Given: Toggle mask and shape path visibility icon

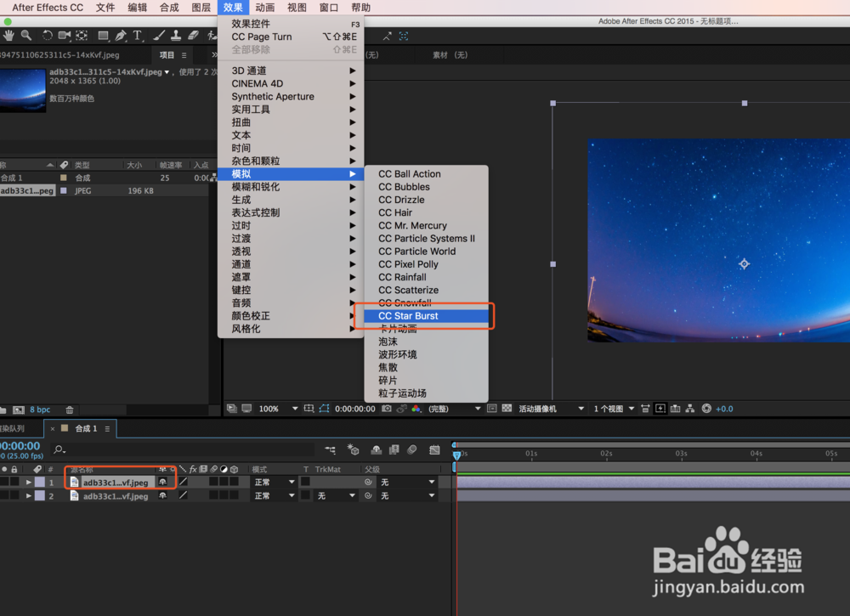Looking at the screenshot, I should pyautogui.click(x=324, y=409).
